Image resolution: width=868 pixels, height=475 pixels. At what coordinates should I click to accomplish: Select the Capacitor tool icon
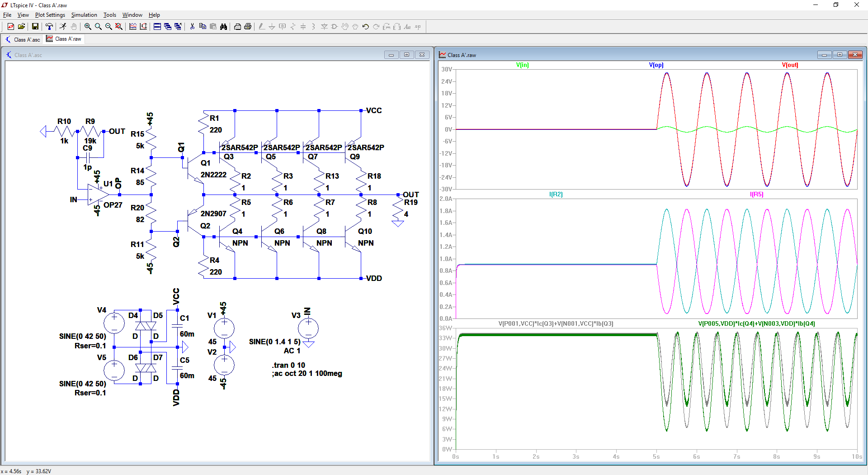[303, 27]
